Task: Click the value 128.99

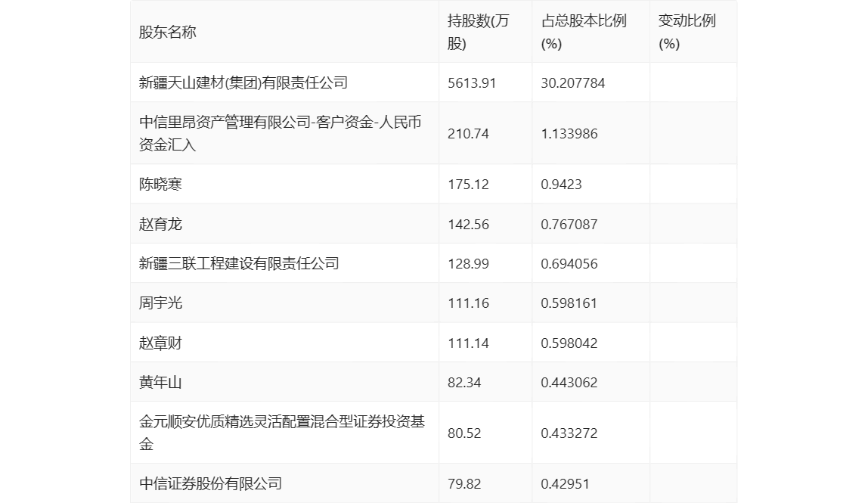Action: tap(468, 264)
